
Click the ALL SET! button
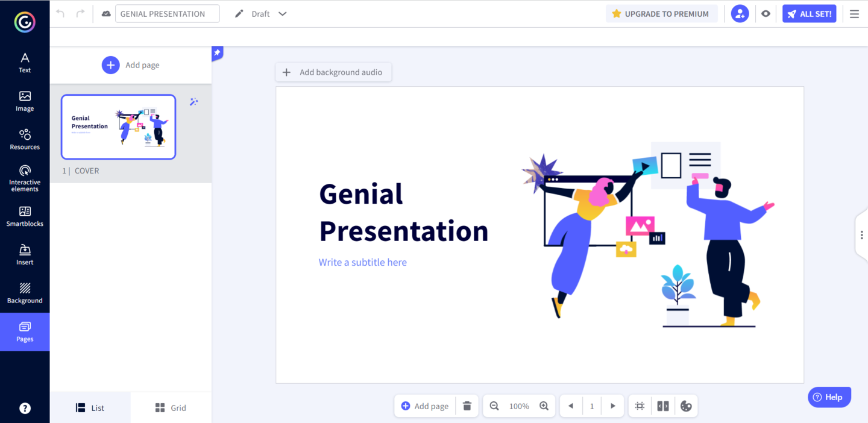tap(809, 14)
